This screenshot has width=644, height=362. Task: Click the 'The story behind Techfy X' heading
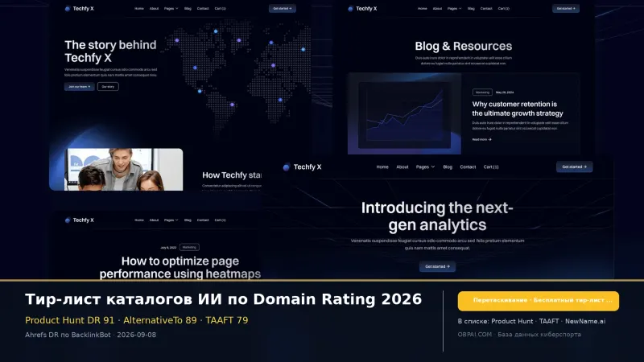110,51
